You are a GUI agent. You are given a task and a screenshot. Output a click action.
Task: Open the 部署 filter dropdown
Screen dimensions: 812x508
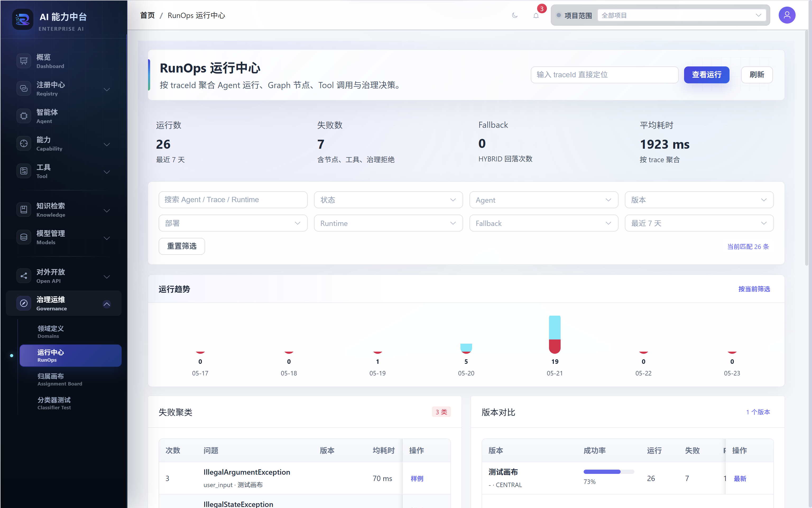233,223
